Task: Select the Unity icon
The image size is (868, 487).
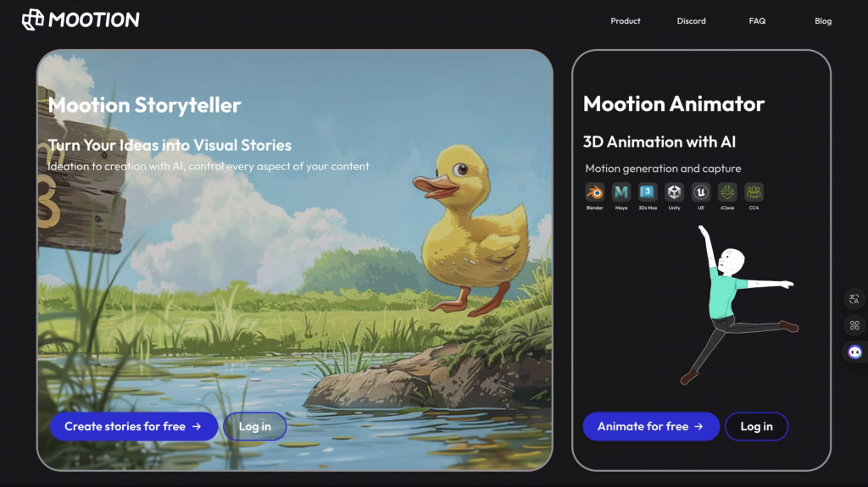Action: click(674, 192)
